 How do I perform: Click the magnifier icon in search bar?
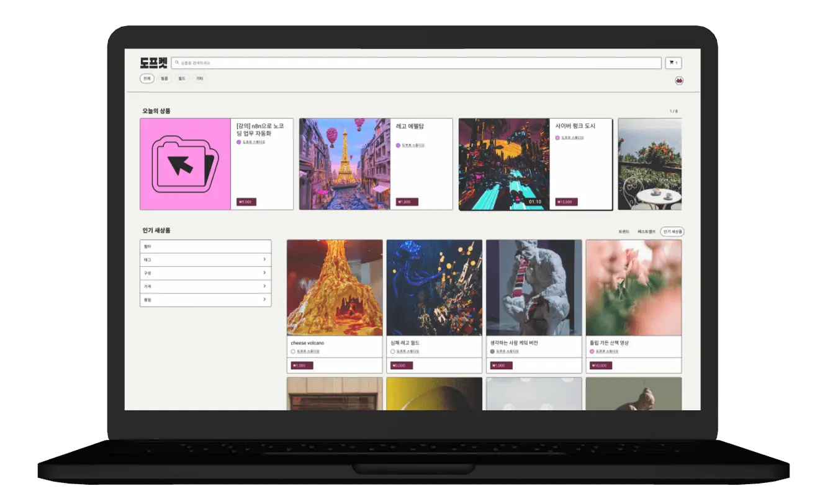[x=178, y=63]
